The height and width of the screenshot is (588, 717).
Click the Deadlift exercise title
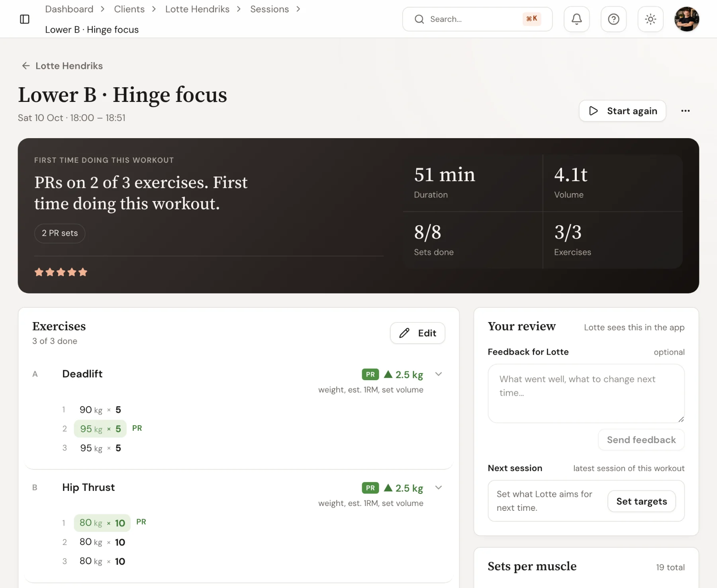point(82,374)
